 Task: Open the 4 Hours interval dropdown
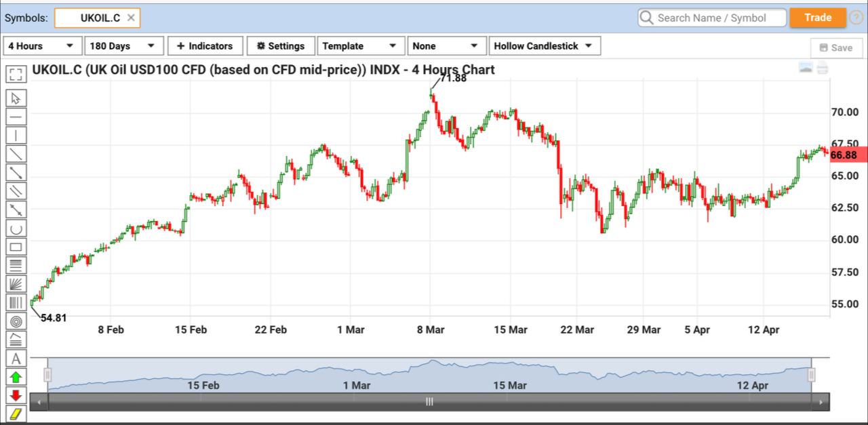41,46
